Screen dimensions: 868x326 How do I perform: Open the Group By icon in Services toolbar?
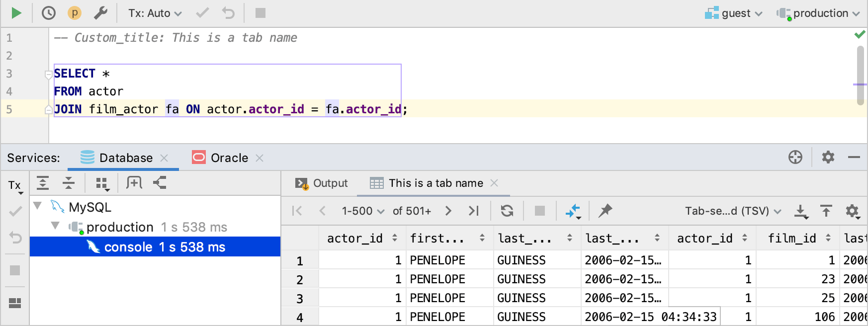tap(102, 184)
